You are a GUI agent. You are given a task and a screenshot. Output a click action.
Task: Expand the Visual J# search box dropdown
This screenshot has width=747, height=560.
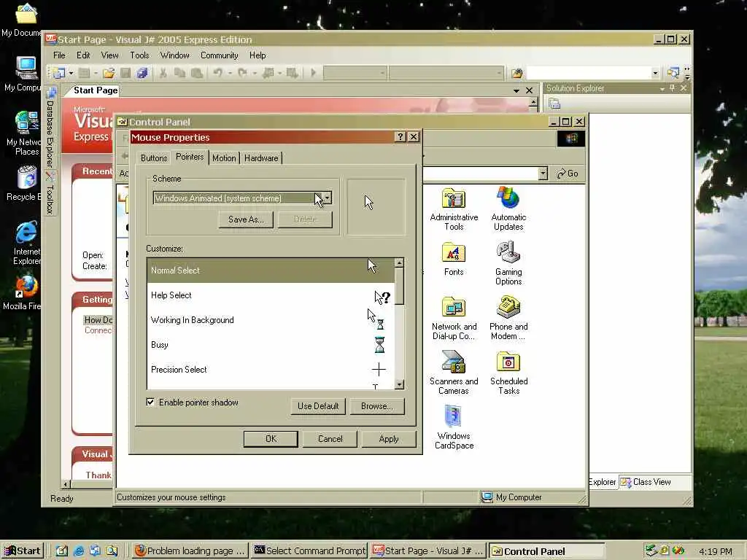(655, 73)
